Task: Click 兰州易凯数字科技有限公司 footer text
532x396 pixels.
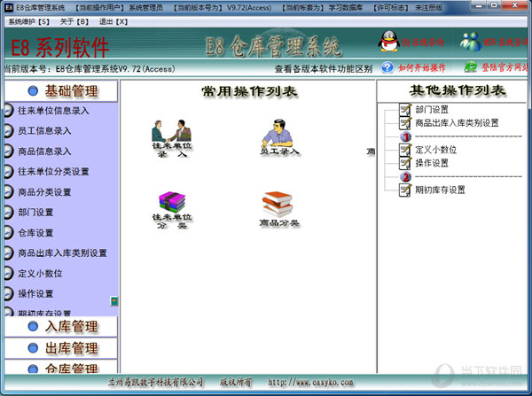Action: click(155, 383)
